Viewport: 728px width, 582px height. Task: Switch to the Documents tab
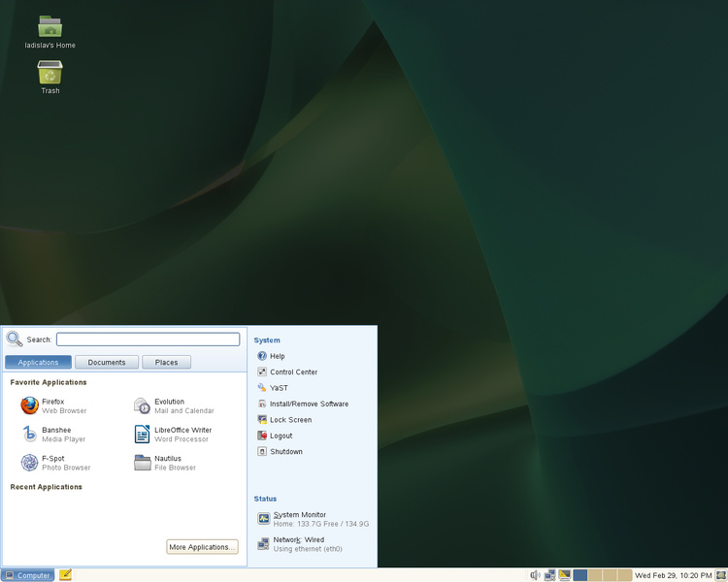pyautogui.click(x=107, y=362)
